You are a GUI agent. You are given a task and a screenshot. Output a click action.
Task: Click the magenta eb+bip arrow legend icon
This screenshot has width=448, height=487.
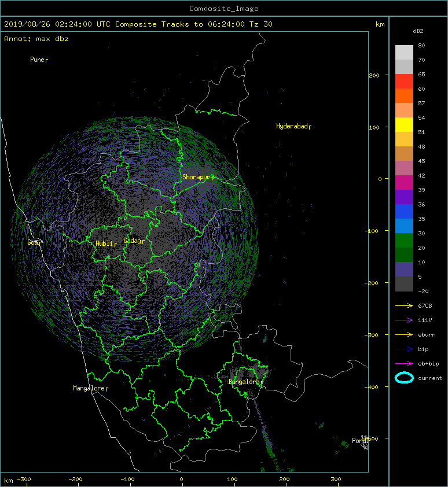point(404,364)
